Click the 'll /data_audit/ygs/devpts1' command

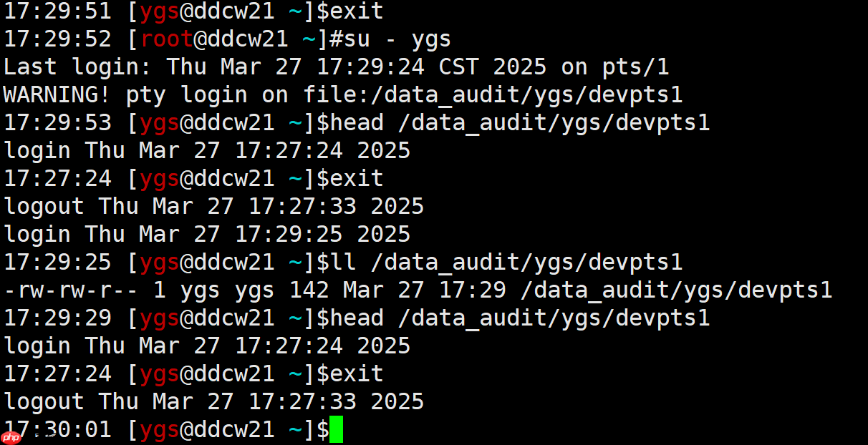pos(506,262)
